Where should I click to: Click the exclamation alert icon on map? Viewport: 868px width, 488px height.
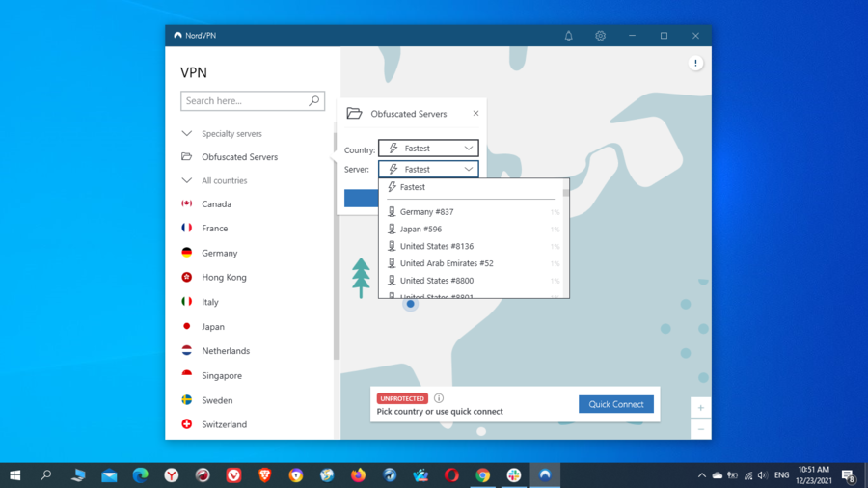click(x=695, y=64)
